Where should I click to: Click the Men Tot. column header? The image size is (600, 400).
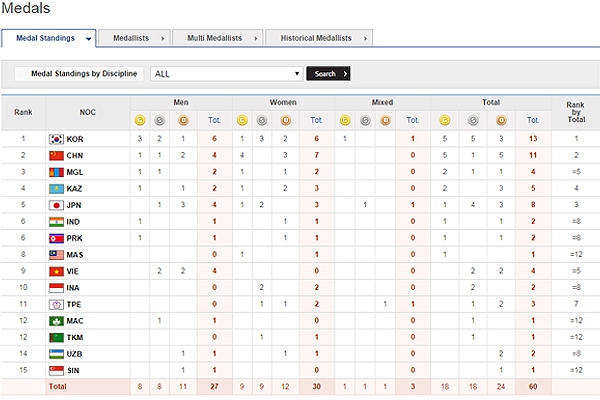(214, 120)
